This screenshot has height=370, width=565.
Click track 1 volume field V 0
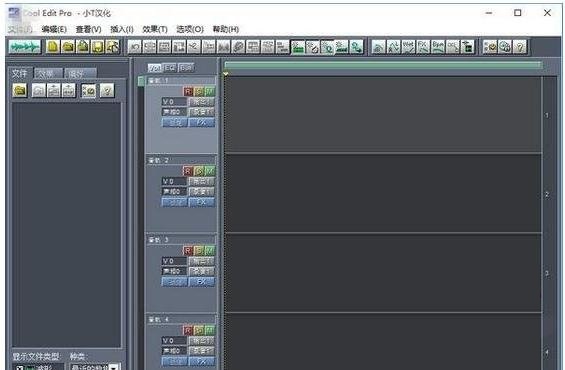click(x=175, y=102)
